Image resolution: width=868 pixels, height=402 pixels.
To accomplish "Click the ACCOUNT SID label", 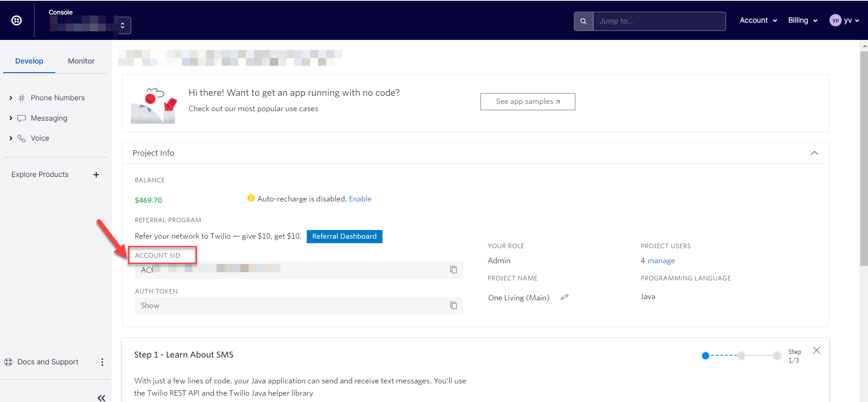I will click(x=157, y=255).
